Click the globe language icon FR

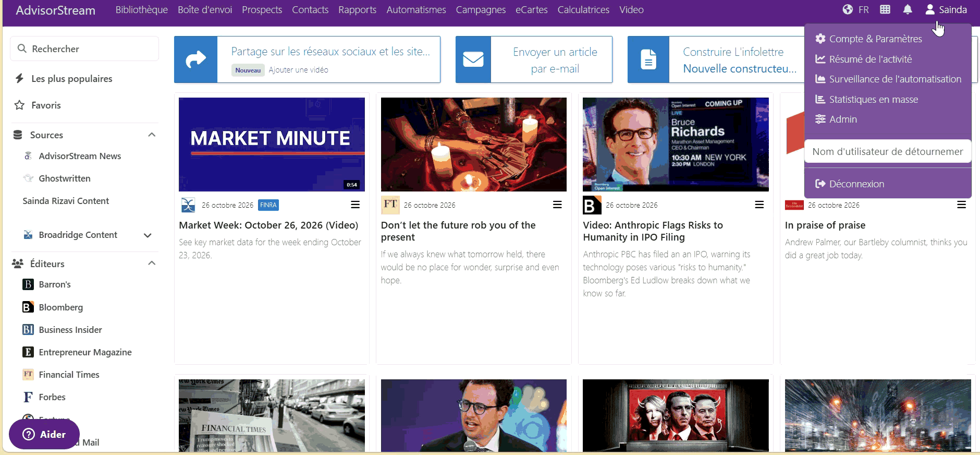click(855, 9)
